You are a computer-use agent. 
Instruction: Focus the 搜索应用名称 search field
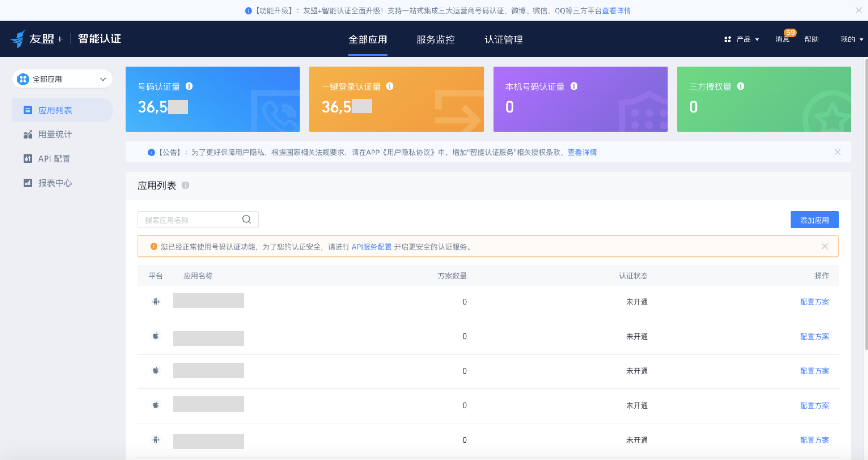pyautogui.click(x=198, y=219)
